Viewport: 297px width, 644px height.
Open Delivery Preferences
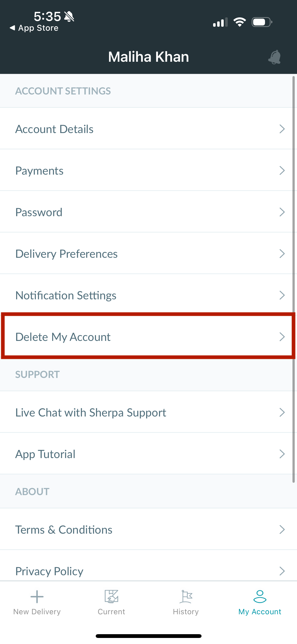pos(148,253)
